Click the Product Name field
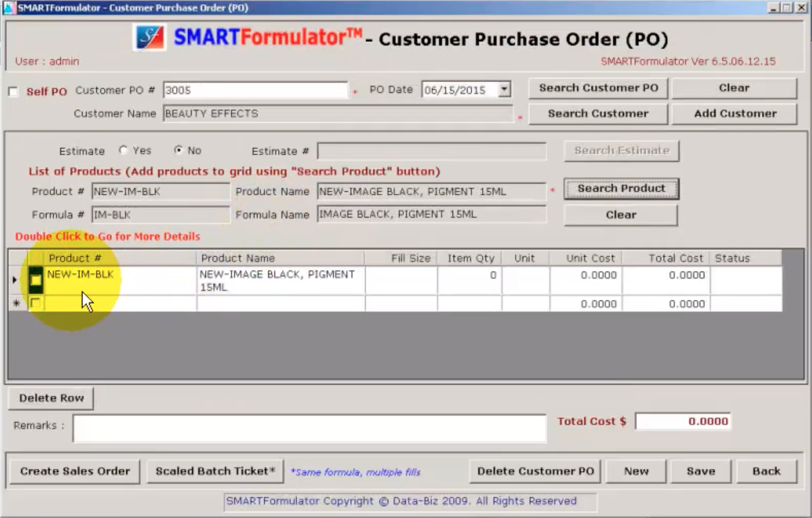The width and height of the screenshot is (812, 518). (432, 192)
